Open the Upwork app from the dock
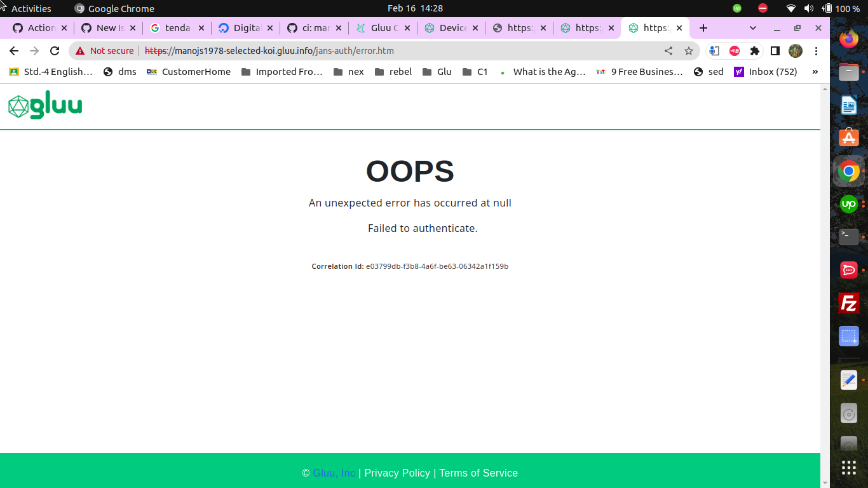 point(848,204)
